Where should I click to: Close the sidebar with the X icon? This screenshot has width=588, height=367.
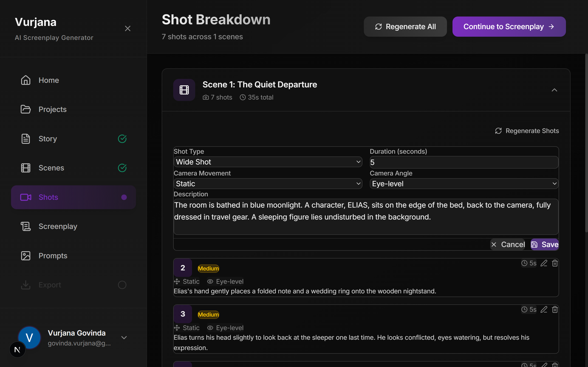[127, 29]
